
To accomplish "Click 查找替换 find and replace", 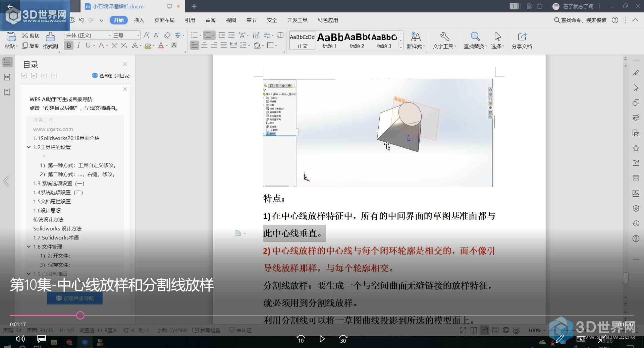I will point(475,41).
